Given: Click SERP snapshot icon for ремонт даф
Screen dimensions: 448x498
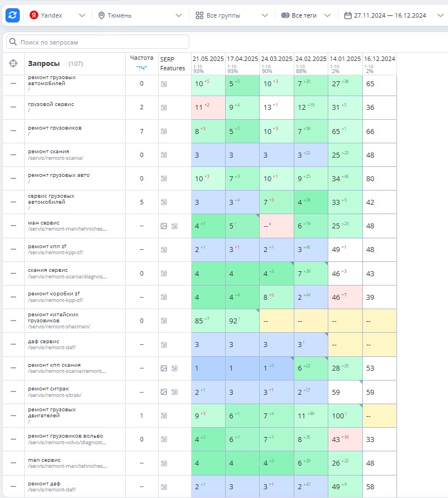Looking at the screenshot, I should (164, 486).
